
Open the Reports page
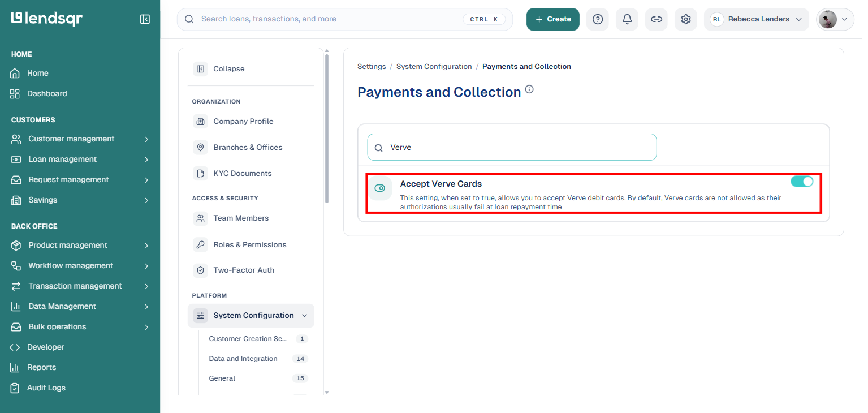click(33, 367)
